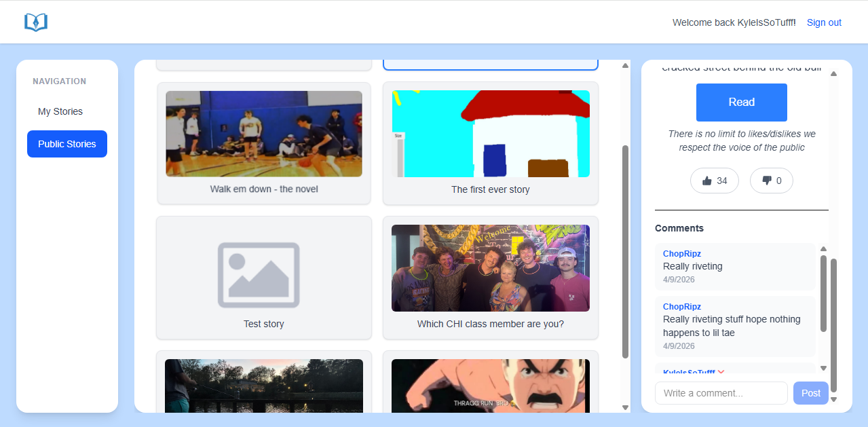
Task: Dislike the story with thumbs down
Action: (x=772, y=181)
